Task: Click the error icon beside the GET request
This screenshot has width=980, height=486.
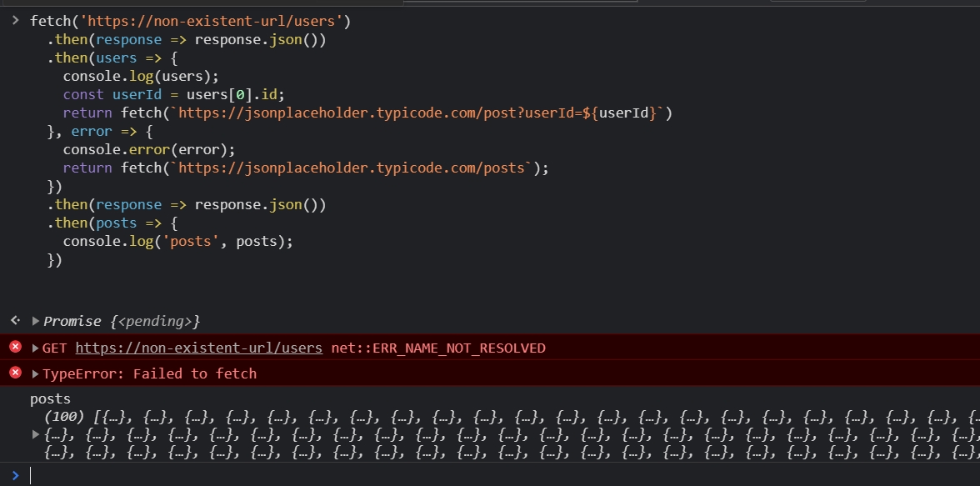Action: pos(15,347)
